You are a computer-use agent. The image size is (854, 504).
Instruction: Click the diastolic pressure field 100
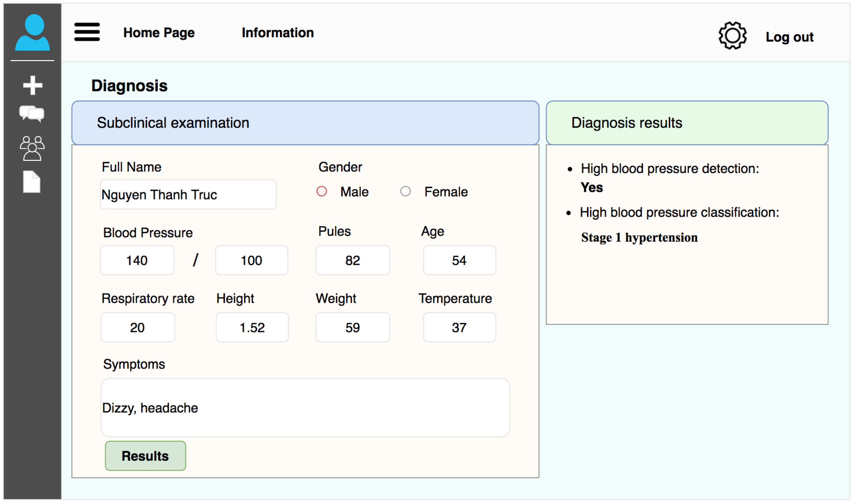(252, 261)
